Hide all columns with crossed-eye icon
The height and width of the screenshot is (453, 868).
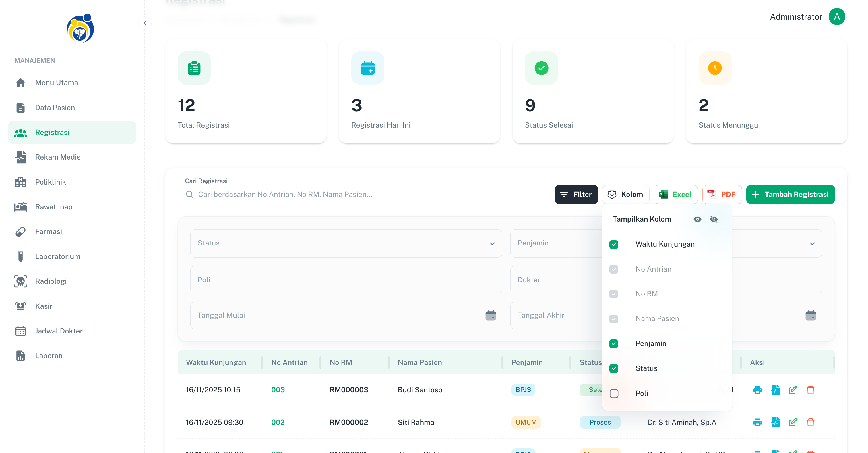[714, 219]
